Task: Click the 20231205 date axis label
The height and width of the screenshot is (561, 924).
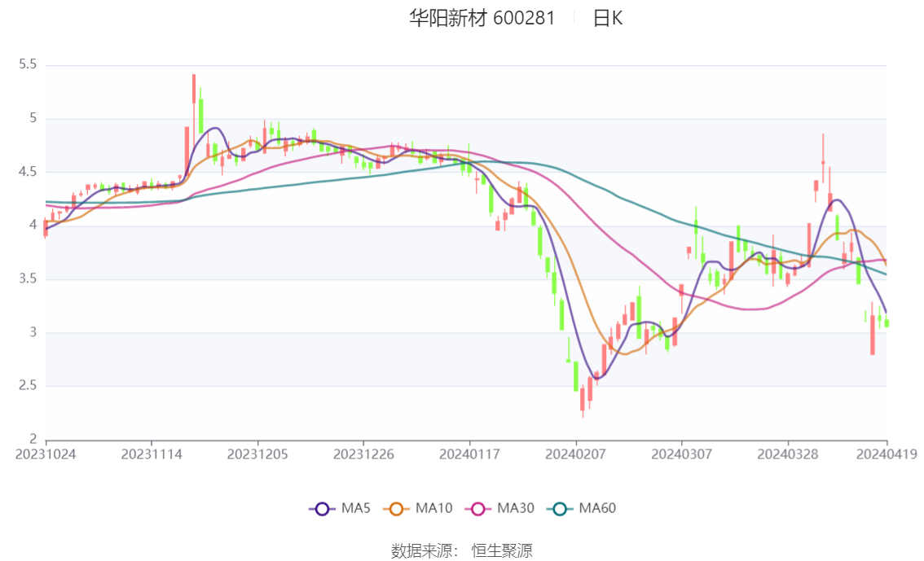Action: click(257, 454)
